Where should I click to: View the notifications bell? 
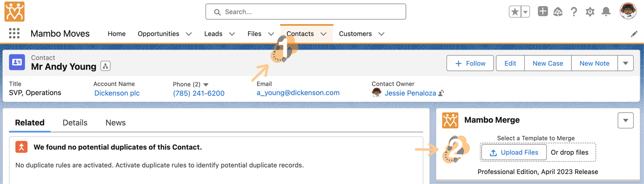(606, 12)
